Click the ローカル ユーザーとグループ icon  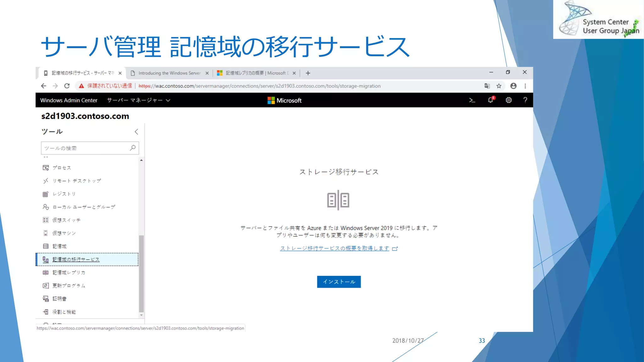[x=46, y=207]
